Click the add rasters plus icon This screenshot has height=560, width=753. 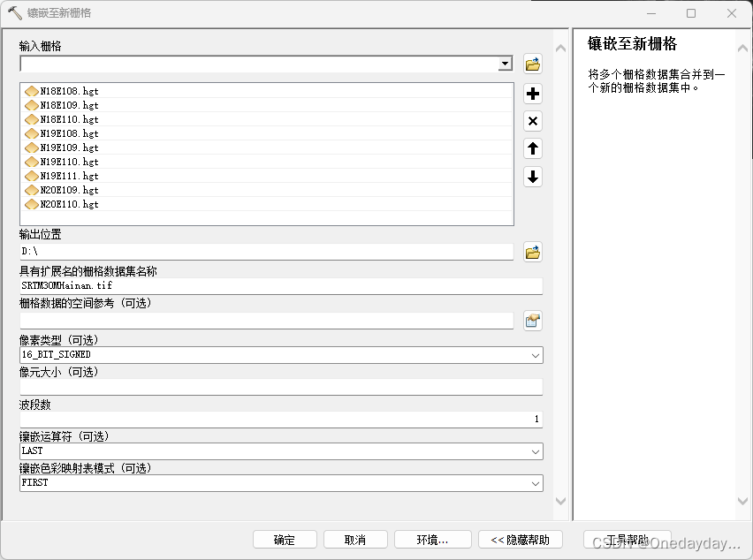point(532,93)
